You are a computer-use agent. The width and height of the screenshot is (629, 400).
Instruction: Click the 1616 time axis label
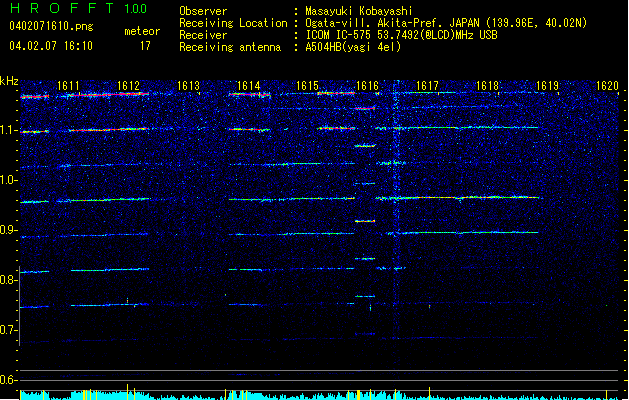[367, 86]
